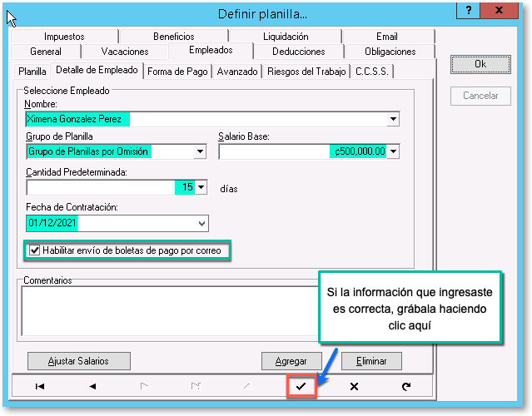The image size is (532, 416).
Task: Select the Empleados tab
Action: tap(211, 50)
